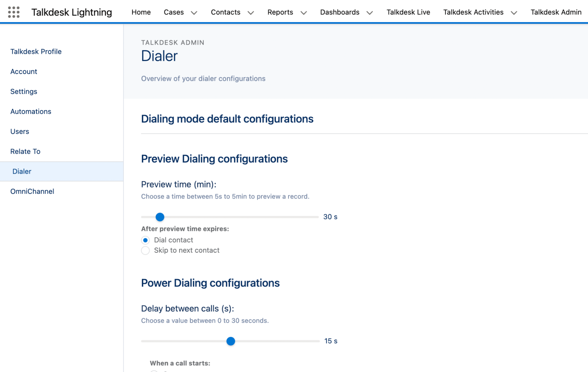Go to the Users section
Viewport: 588px width, 372px height.
(19, 131)
